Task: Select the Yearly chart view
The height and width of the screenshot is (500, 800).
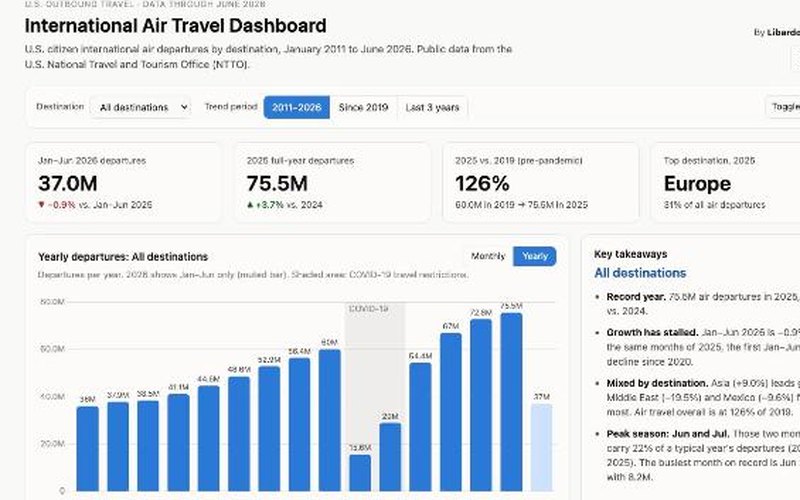Action: point(535,256)
